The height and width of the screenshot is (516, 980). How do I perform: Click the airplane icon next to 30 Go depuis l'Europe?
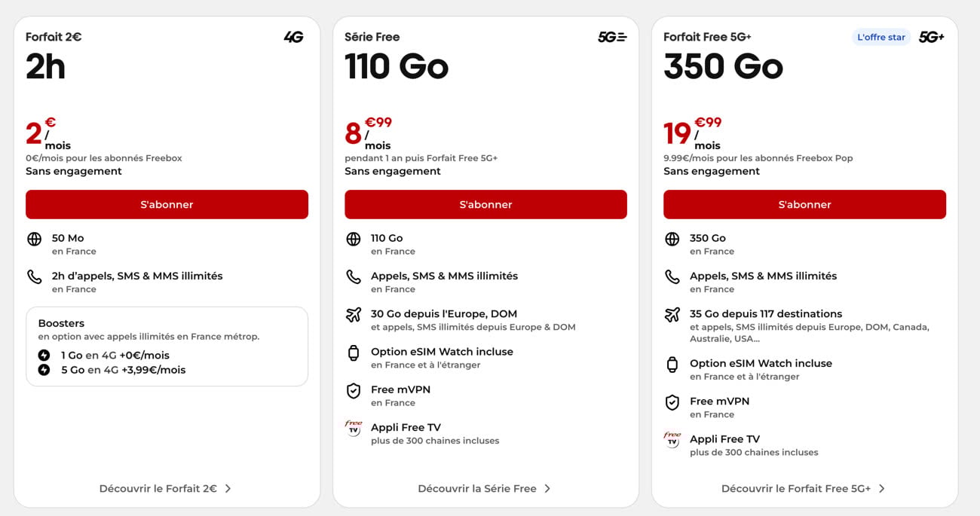354,315
